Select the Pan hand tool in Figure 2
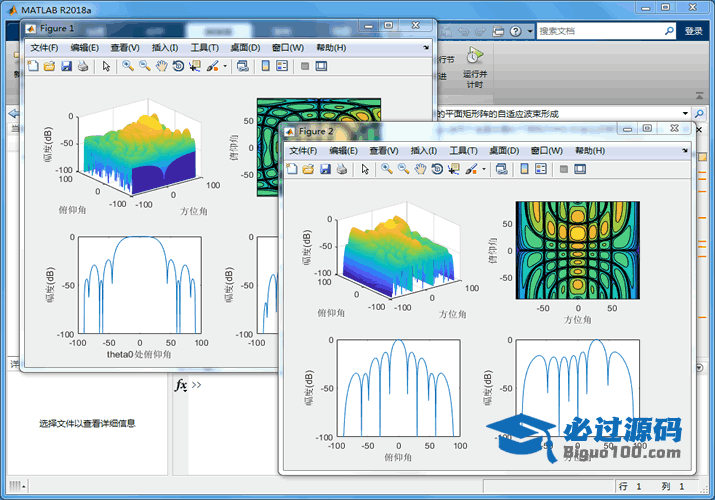Image resolution: width=715 pixels, height=500 pixels. pyautogui.click(x=421, y=169)
